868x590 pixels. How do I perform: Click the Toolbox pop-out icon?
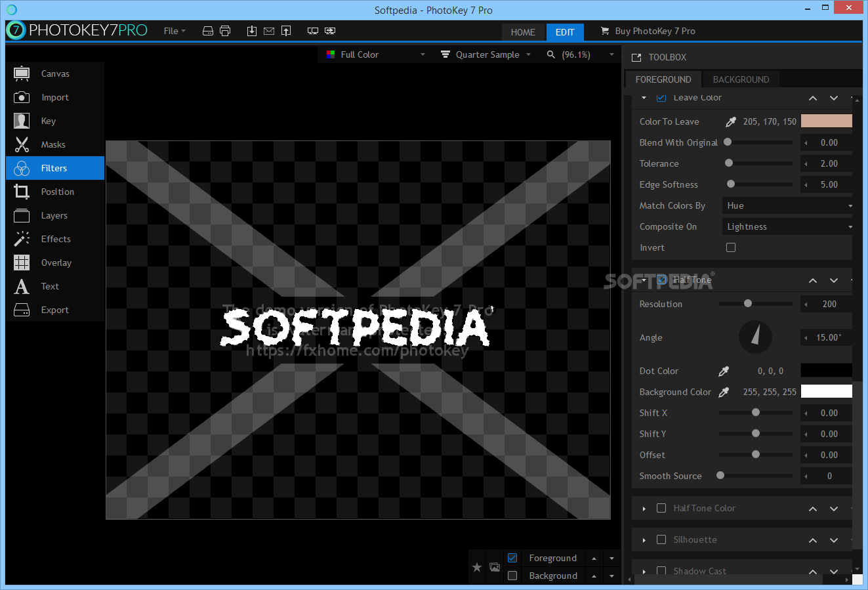coord(636,58)
